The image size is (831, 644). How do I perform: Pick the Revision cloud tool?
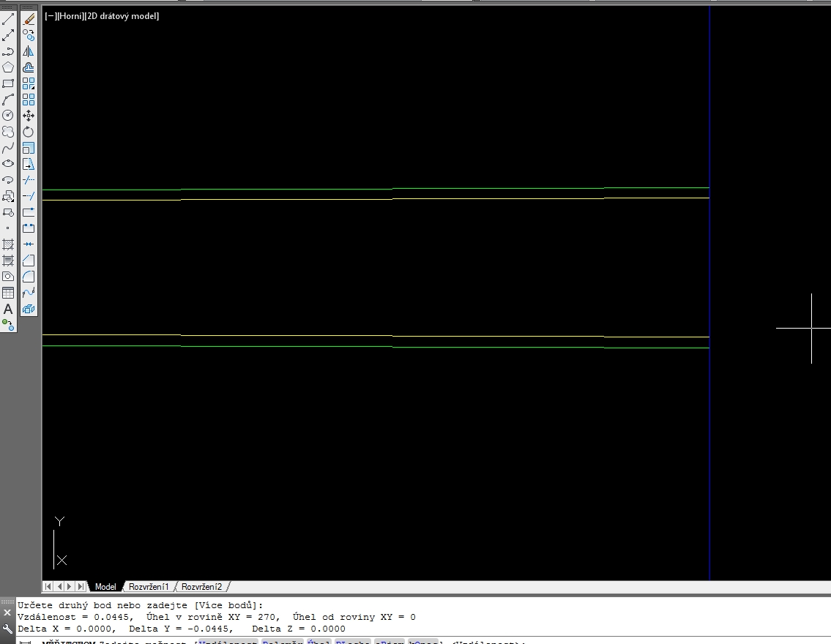pyautogui.click(x=8, y=132)
